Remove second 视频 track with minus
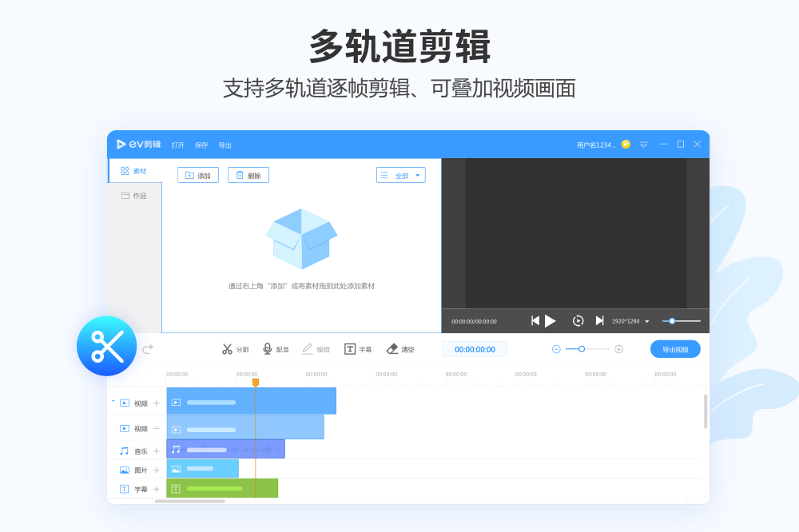This screenshot has width=799, height=532. [157, 428]
